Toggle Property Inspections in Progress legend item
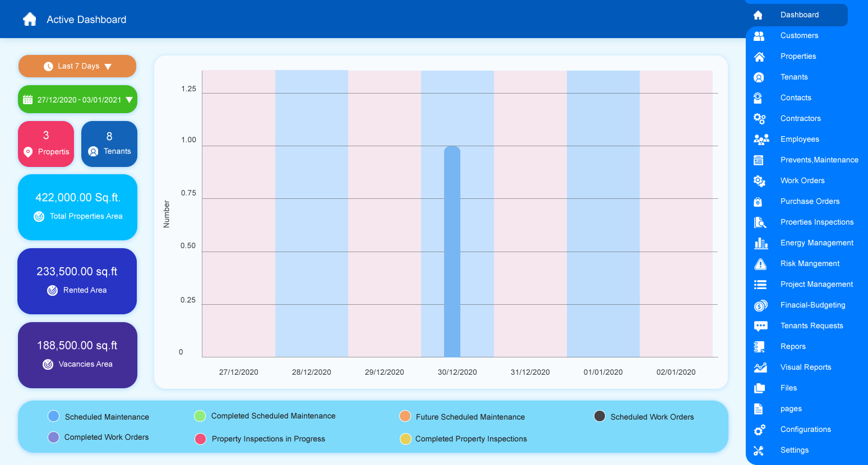The height and width of the screenshot is (465, 868). (200, 439)
